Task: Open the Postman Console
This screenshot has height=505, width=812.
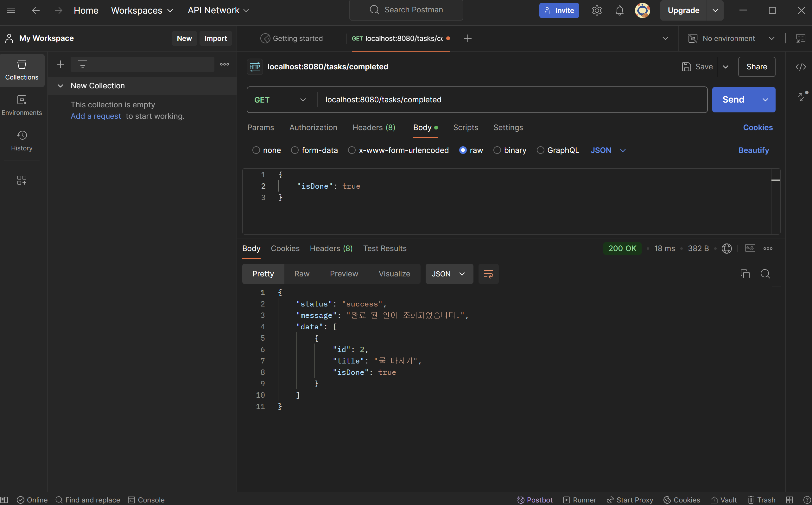Action: (x=146, y=500)
